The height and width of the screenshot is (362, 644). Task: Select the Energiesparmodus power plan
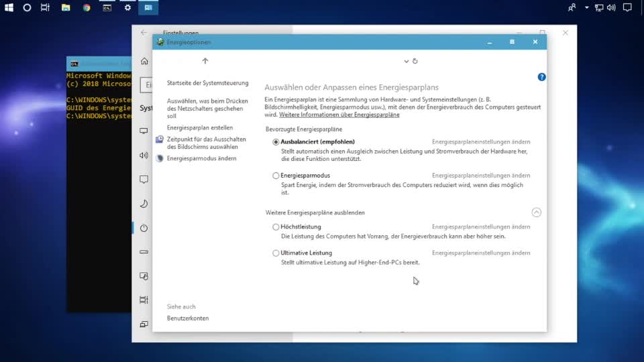tap(276, 176)
